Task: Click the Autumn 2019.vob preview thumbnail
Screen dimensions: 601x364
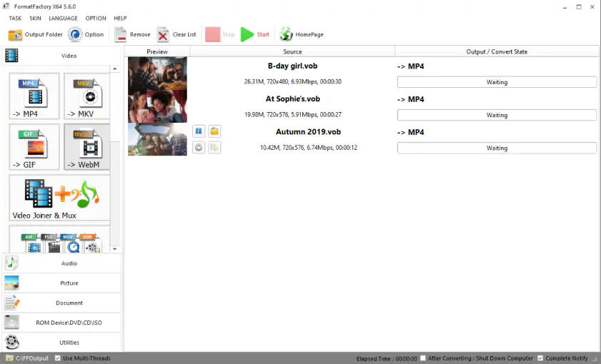Action: (157, 139)
